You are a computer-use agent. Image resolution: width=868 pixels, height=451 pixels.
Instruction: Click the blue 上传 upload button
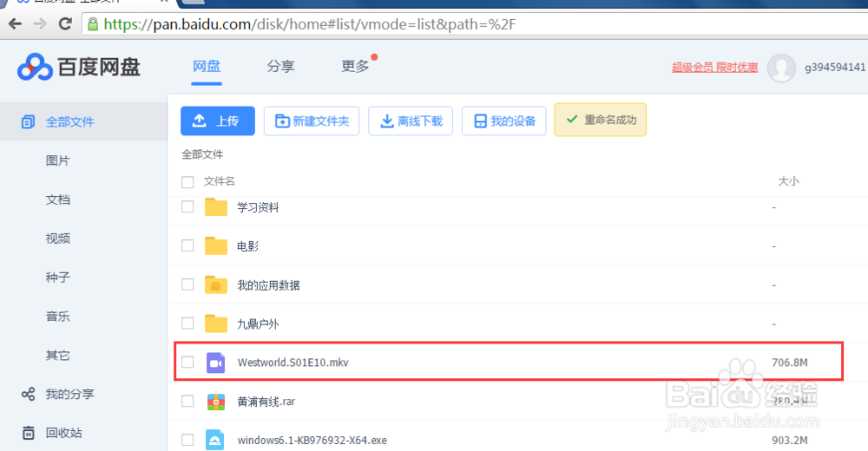click(218, 121)
